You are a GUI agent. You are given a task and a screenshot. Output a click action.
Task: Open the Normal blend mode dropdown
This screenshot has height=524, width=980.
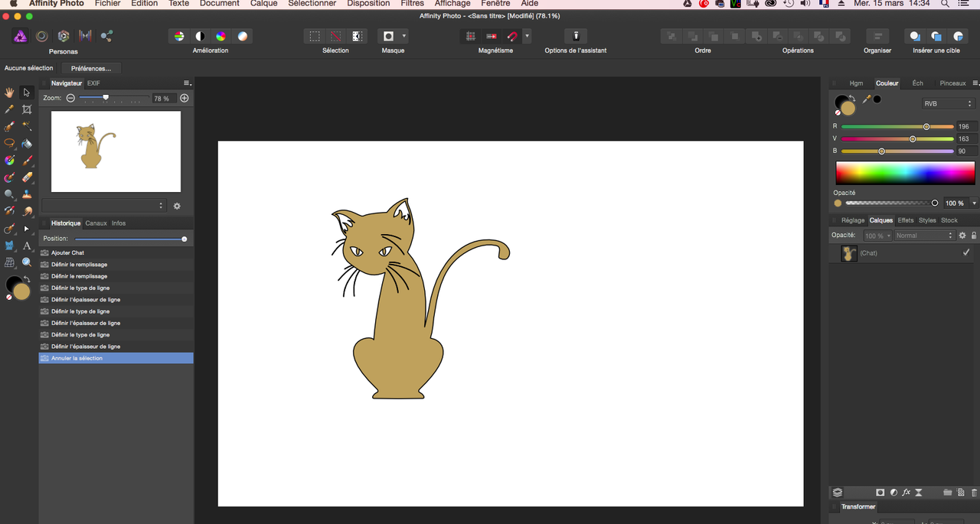point(923,236)
